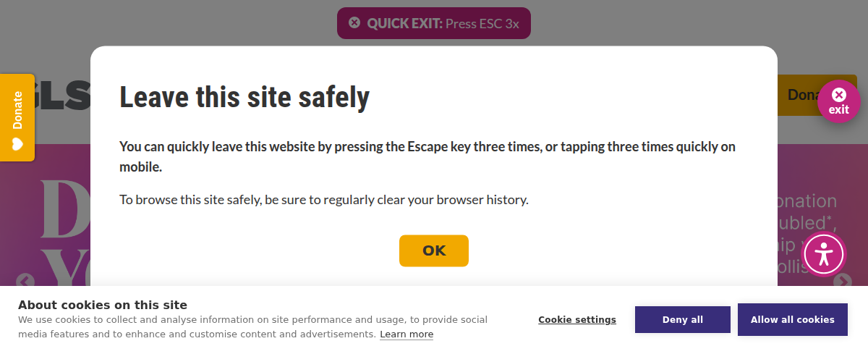Advance carousel with right arrow
Viewport: 868px width, 354px height.
coord(842,282)
